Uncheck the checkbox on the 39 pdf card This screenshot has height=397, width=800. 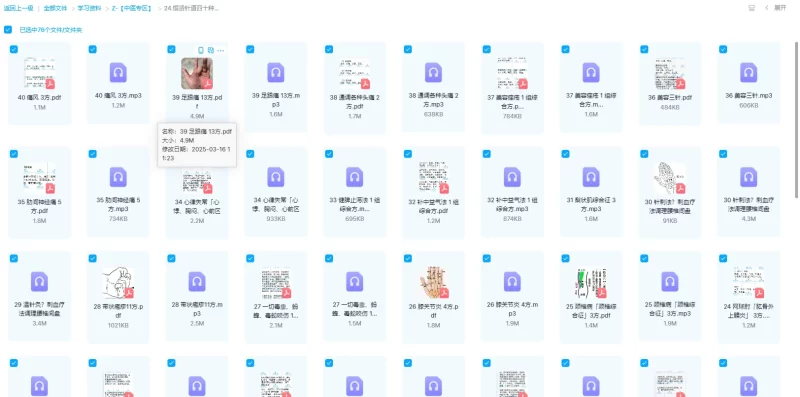[171, 49]
